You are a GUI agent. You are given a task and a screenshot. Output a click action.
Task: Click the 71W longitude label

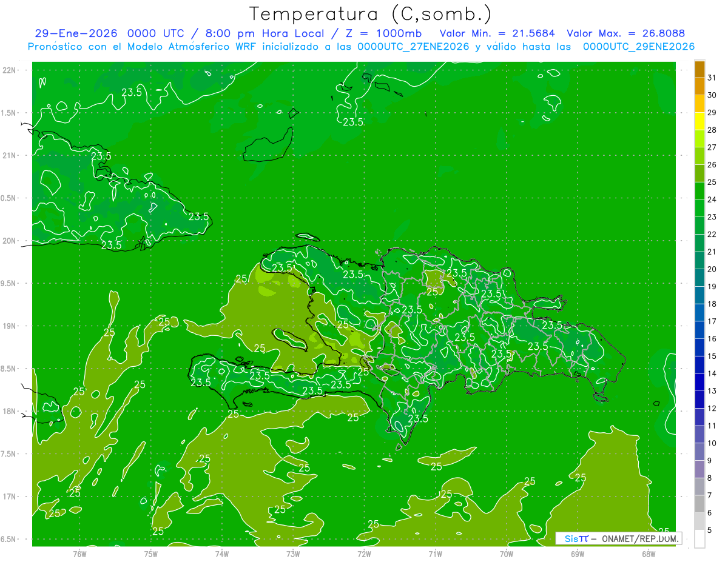[435, 554]
